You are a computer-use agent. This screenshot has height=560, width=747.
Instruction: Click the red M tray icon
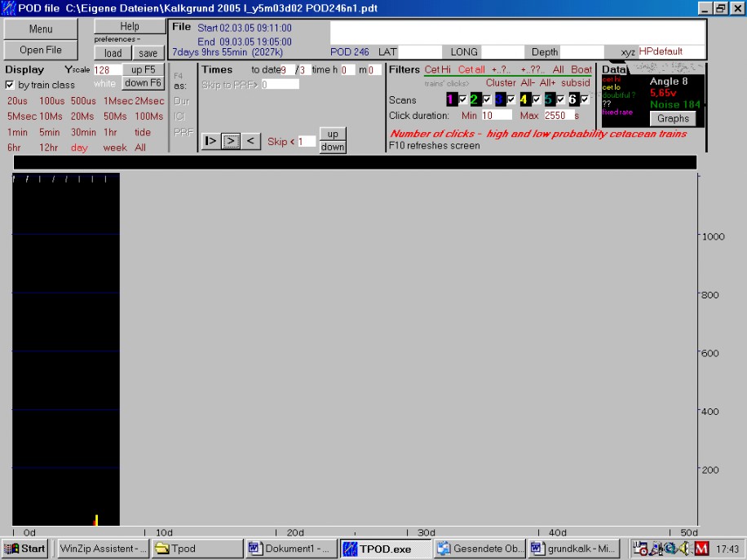tap(701, 549)
